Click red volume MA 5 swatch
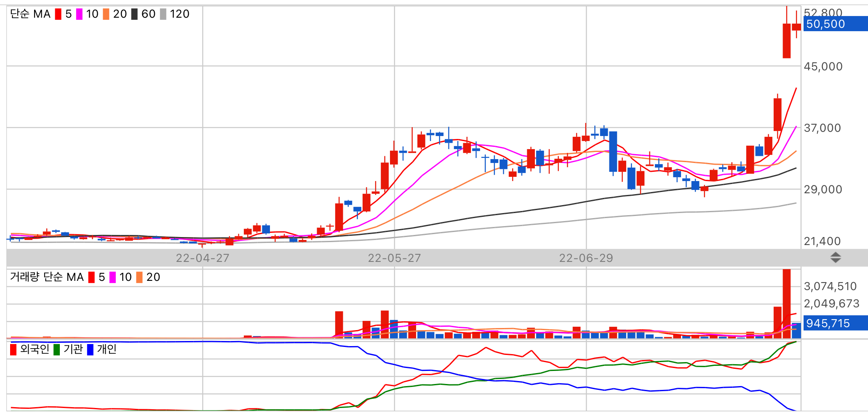Screen dimensions: 868x416 tap(91, 277)
